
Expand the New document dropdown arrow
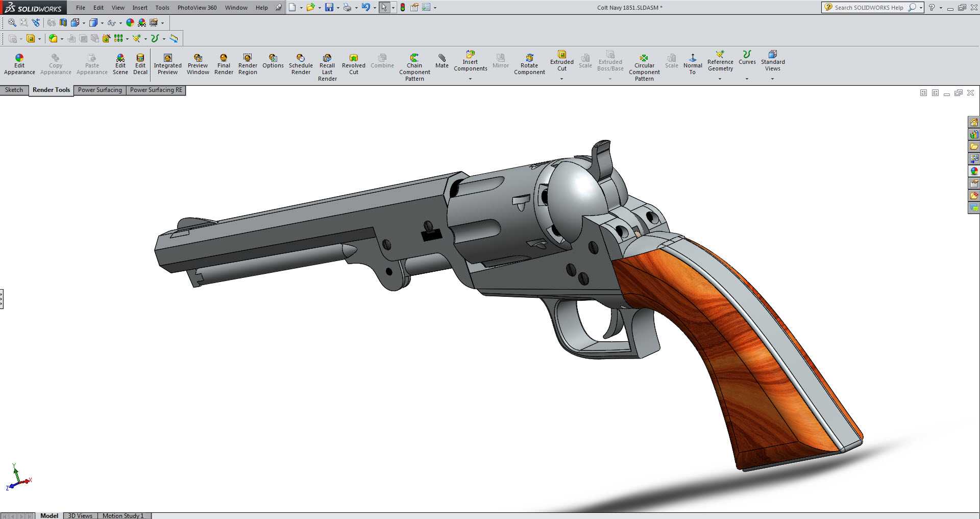[x=301, y=8]
